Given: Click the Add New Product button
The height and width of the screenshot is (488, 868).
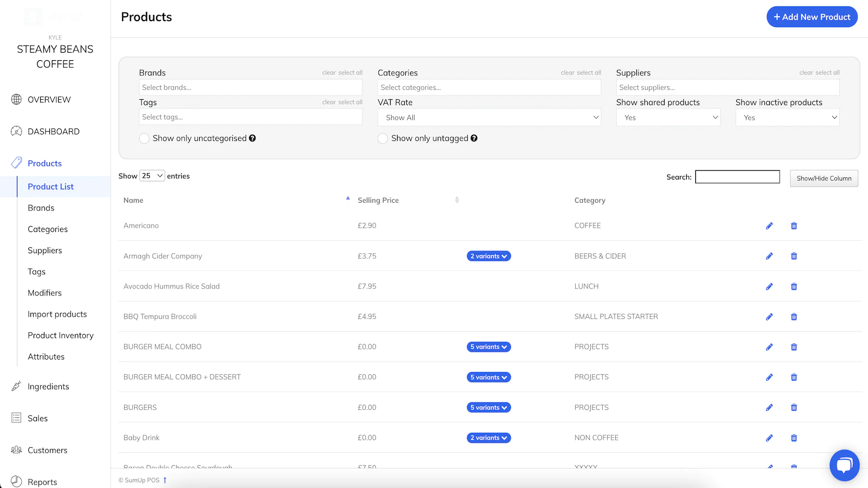Looking at the screenshot, I should pos(812,17).
